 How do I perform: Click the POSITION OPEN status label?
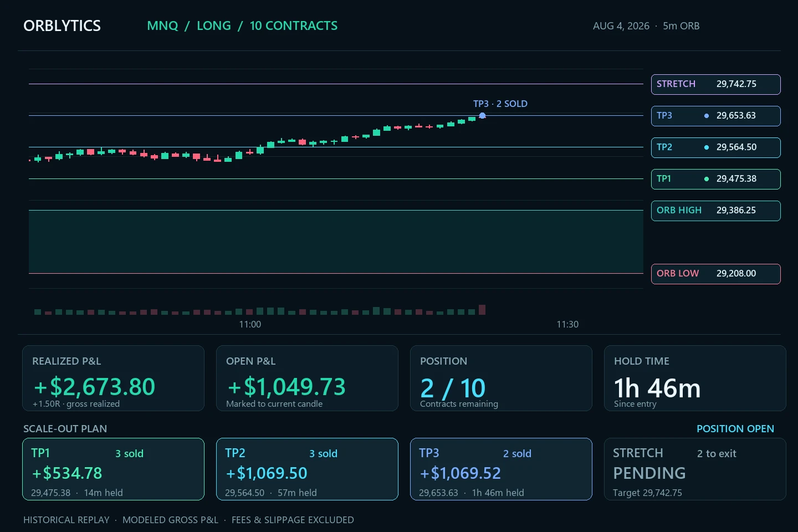735,429
